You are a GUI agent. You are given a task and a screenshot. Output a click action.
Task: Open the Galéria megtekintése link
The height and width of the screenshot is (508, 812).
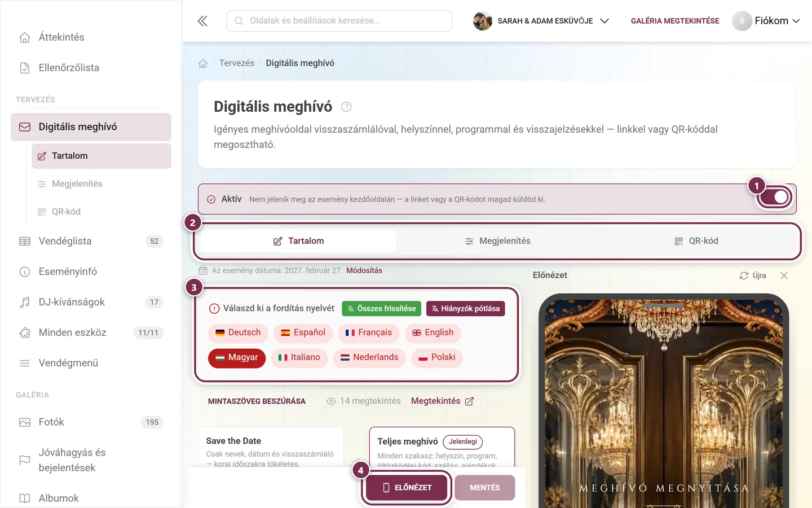tap(675, 21)
